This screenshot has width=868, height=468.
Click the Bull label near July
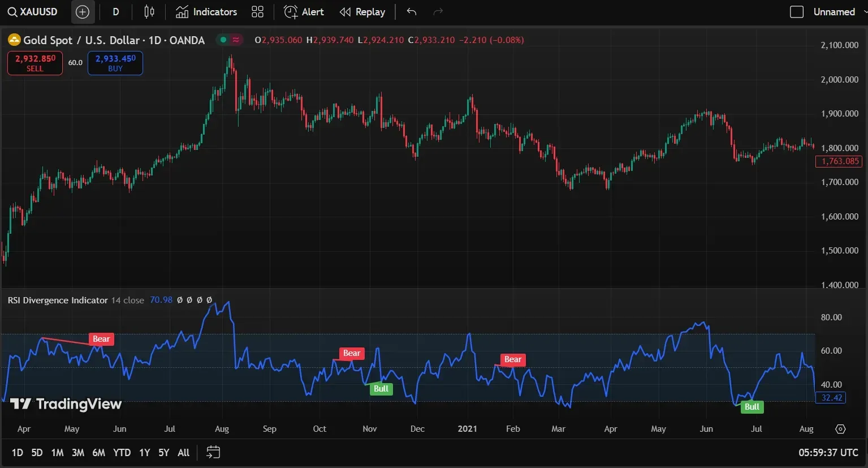pos(752,407)
